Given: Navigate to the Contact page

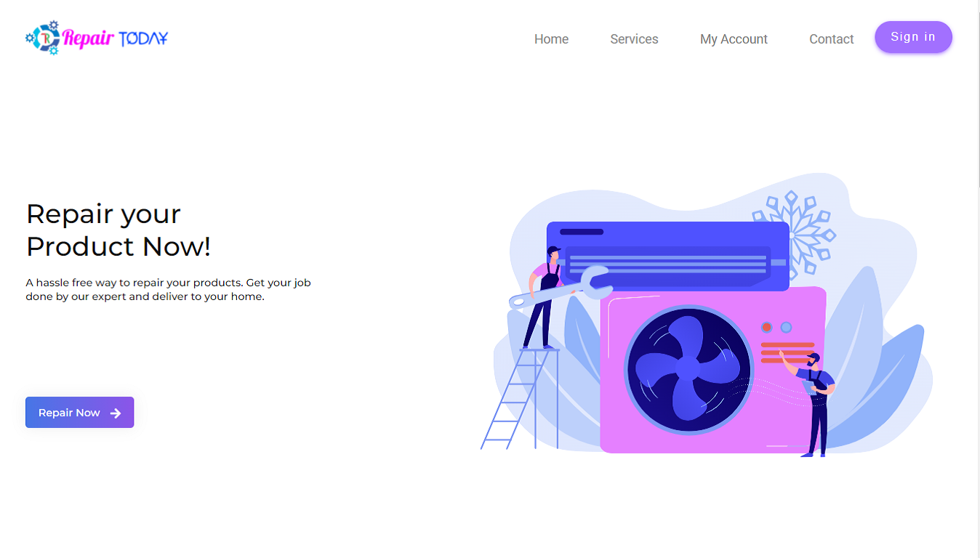Looking at the screenshot, I should (831, 39).
